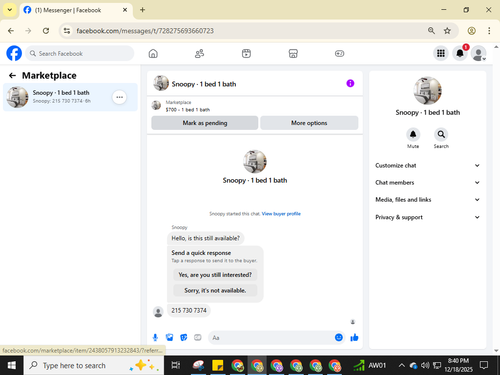
Task: Close the Messenger tab
Action: tap(125, 10)
